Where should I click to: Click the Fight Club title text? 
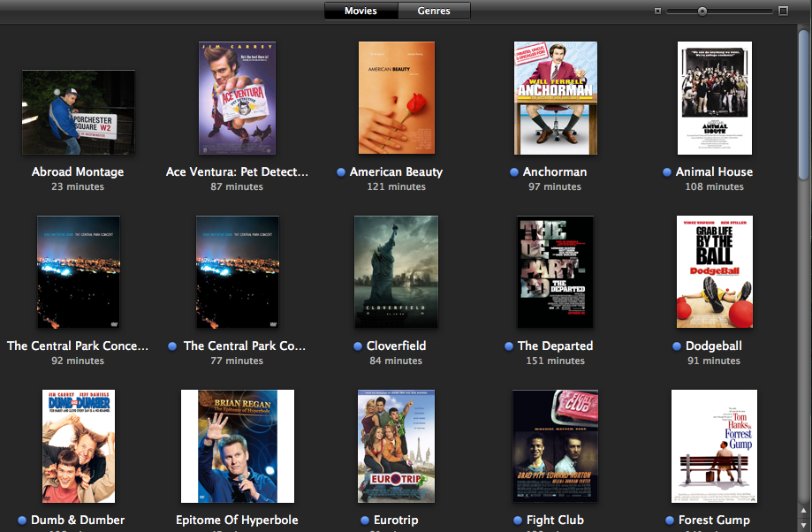pyautogui.click(x=555, y=521)
